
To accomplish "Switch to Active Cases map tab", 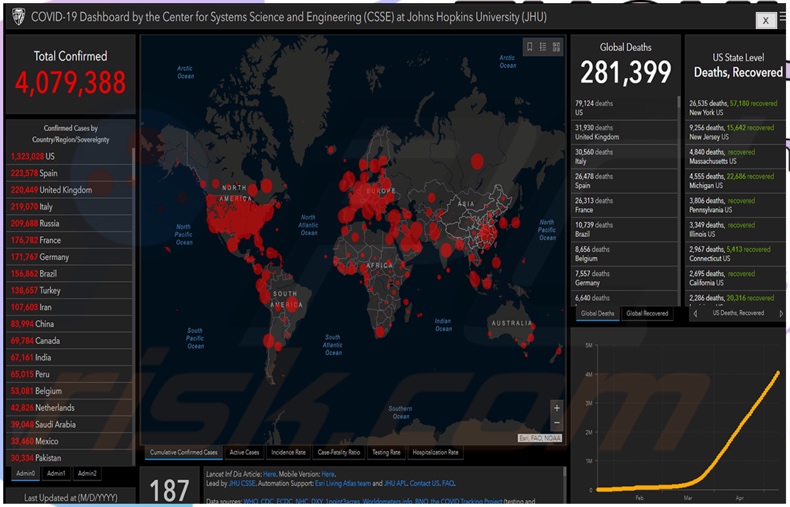I will click(244, 453).
